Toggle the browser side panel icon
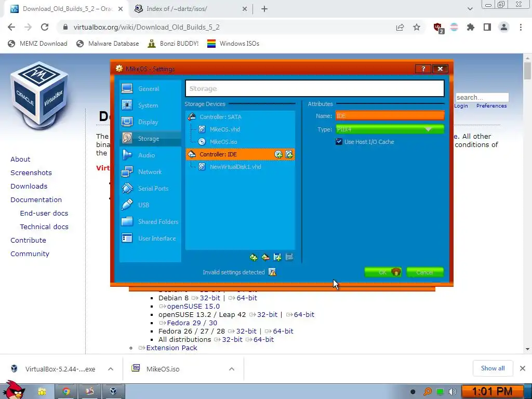The image size is (532, 399). [x=487, y=27]
